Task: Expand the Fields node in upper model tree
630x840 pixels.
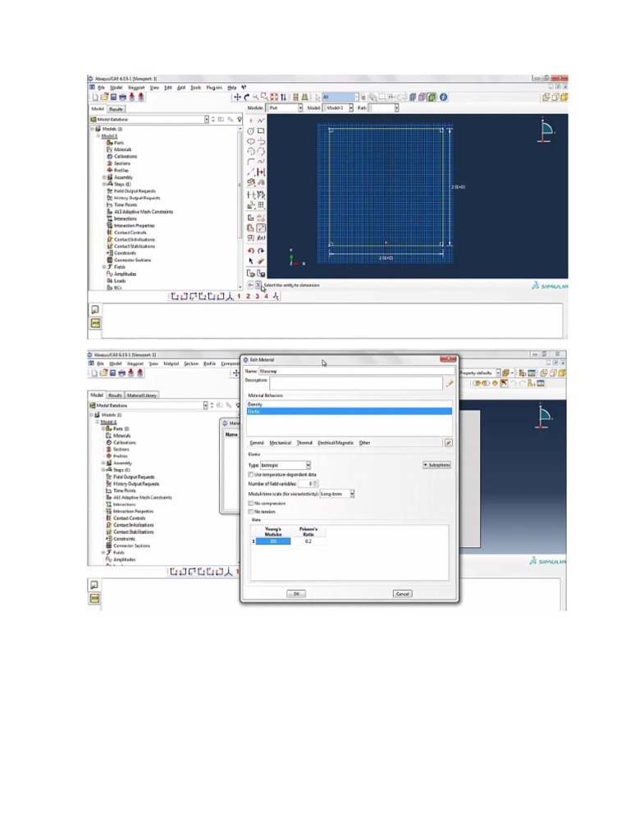Action: [104, 267]
